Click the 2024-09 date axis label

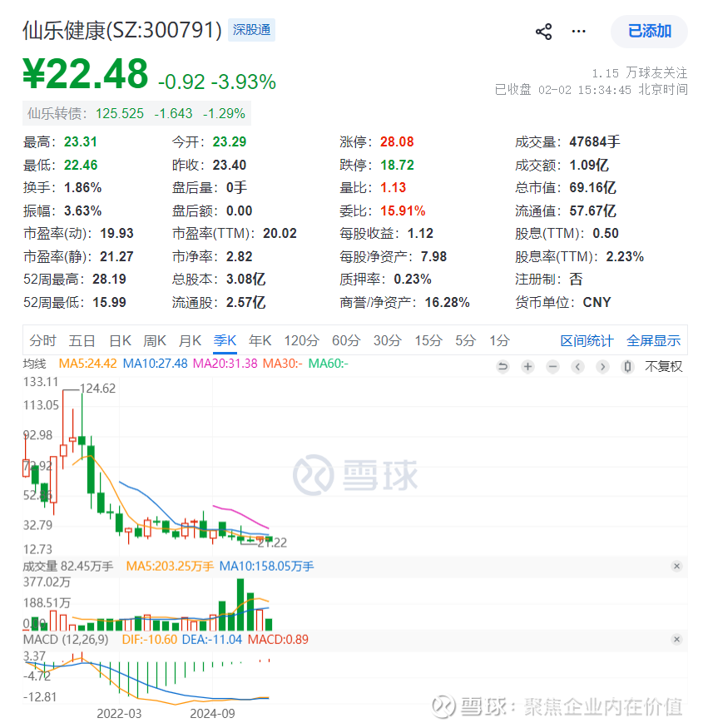[x=212, y=713]
